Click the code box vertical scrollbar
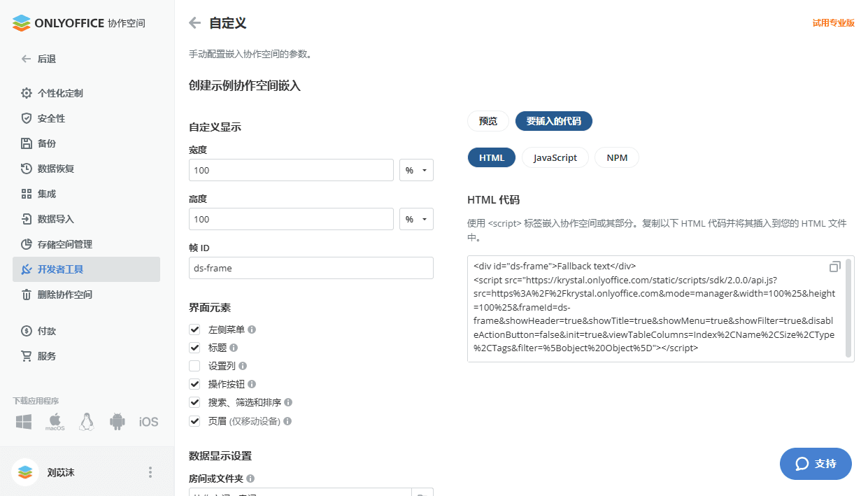 pyautogui.click(x=848, y=308)
